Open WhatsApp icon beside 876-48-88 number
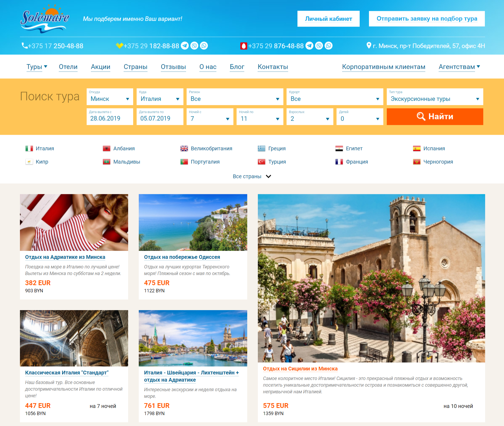Screen dimensions: 504x426 pyautogui.click(x=329, y=46)
